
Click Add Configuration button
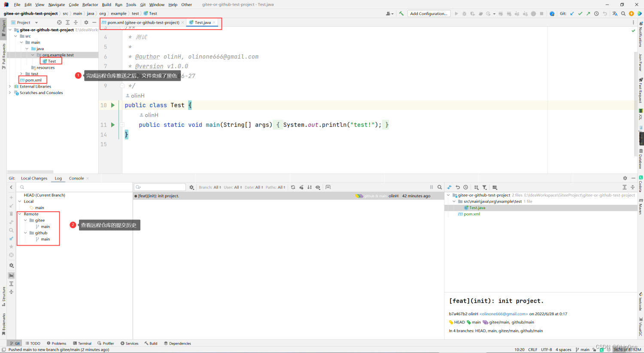[428, 13]
